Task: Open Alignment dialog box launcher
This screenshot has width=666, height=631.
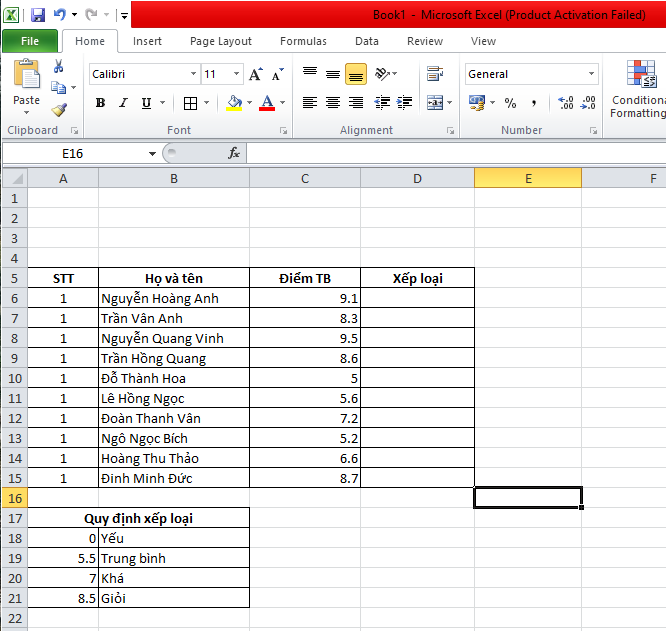Action: (450, 131)
